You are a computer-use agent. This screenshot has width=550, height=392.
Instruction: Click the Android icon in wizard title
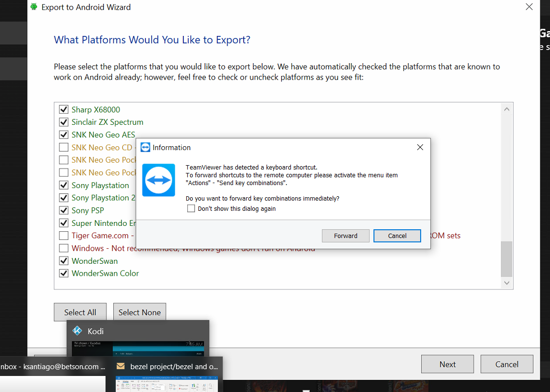click(x=34, y=7)
